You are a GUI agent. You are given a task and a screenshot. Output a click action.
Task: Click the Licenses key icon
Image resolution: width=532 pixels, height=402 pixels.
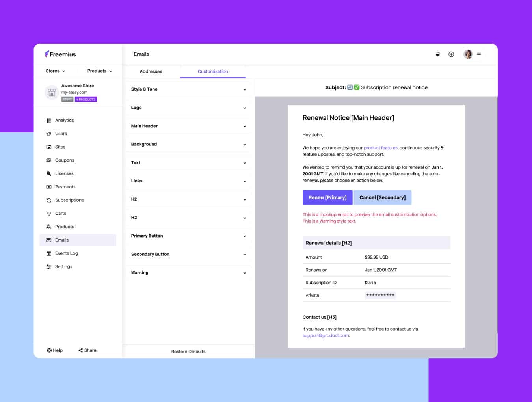tap(49, 174)
